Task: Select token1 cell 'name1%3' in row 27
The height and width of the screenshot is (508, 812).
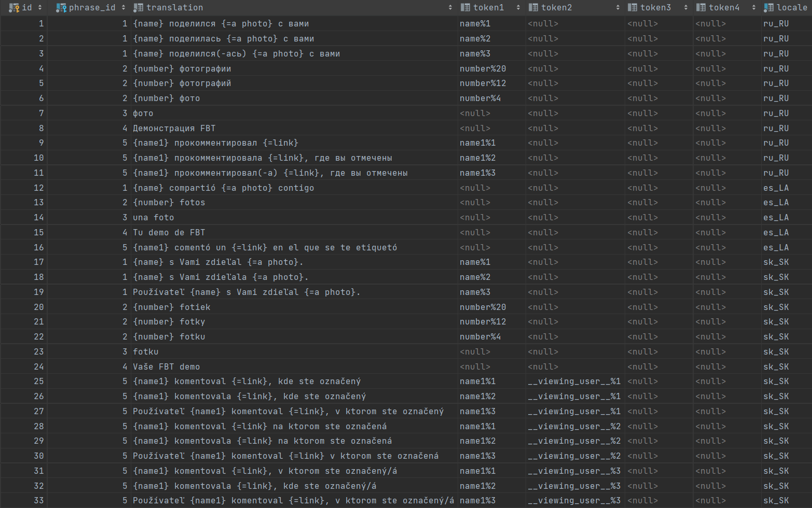Action: tap(492, 412)
